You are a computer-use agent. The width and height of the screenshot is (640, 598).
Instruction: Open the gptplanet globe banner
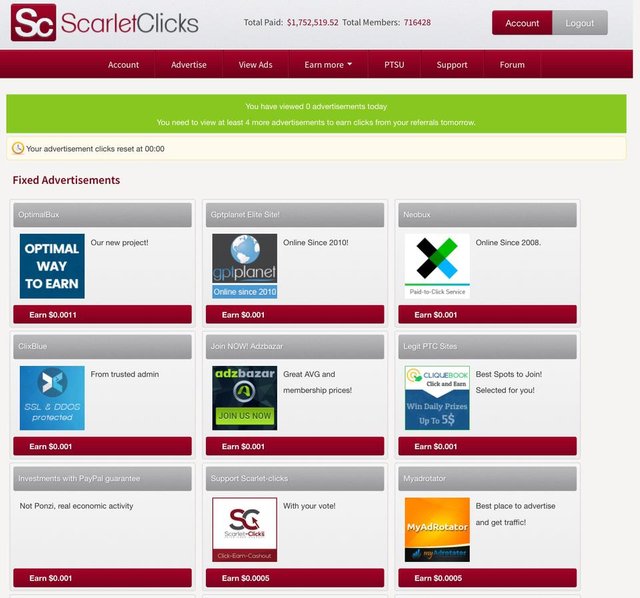coord(244,266)
